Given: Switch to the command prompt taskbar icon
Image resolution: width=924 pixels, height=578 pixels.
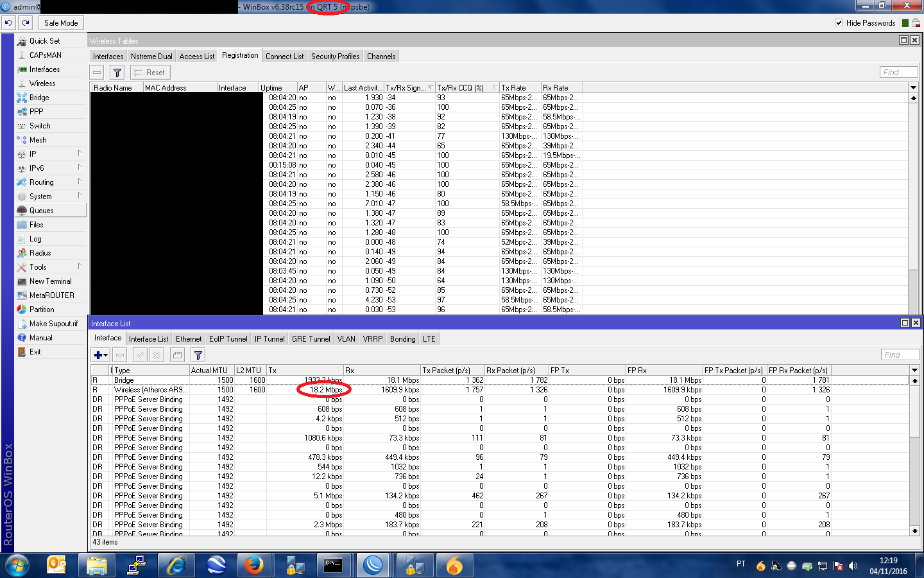Looking at the screenshot, I should click(333, 565).
